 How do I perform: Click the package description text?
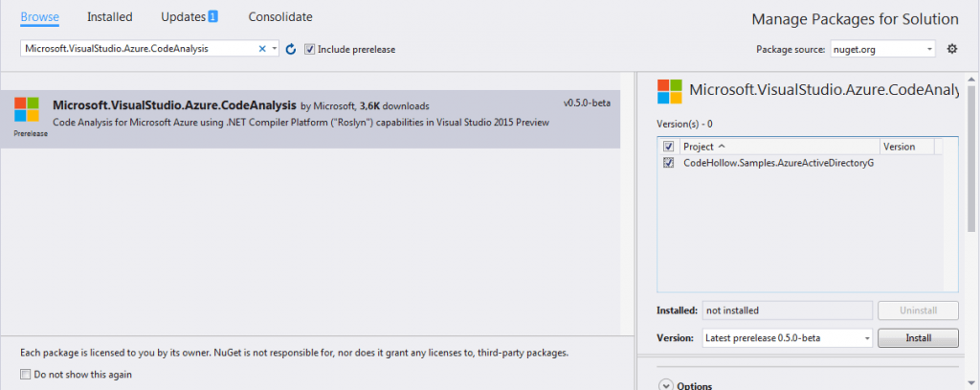pos(301,123)
